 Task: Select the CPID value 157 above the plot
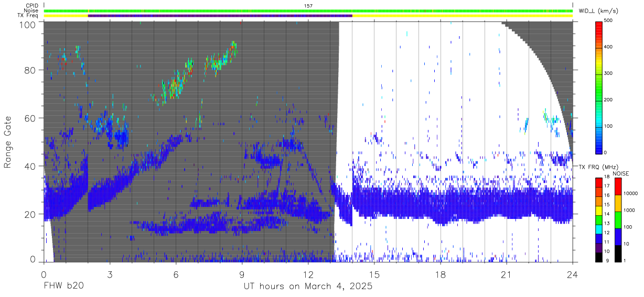(x=308, y=6)
